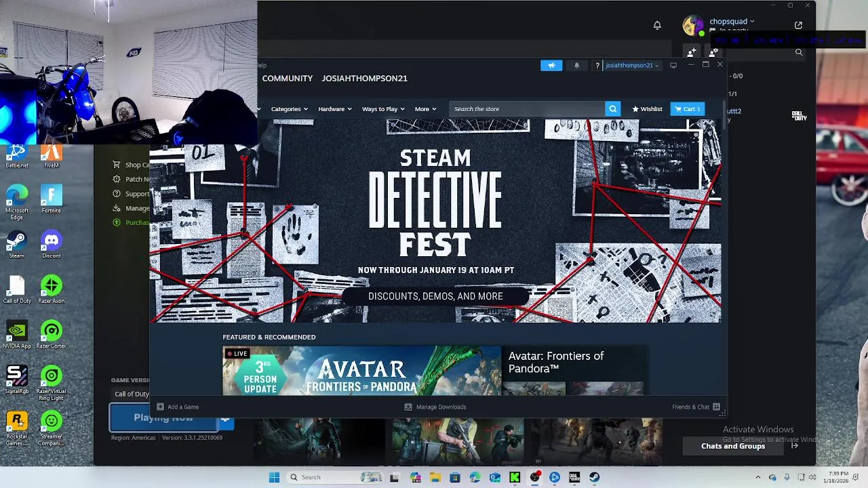Click the Search the store field
Viewport: 868px width, 488px height.
(528, 109)
